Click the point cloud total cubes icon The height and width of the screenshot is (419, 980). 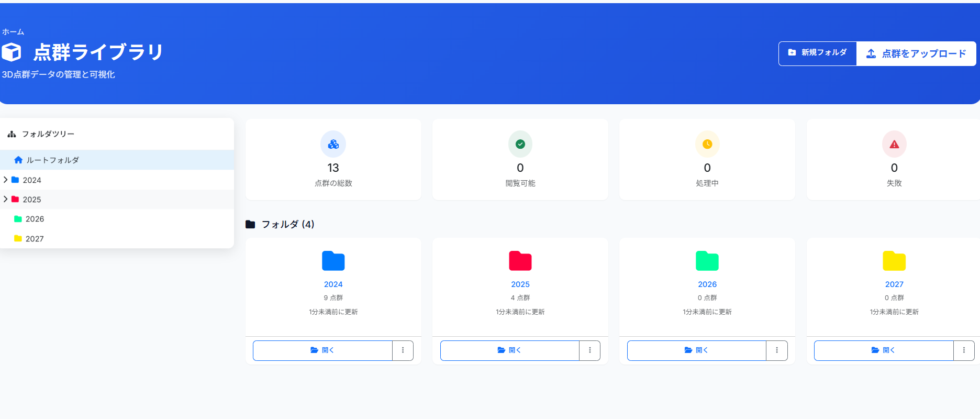[x=333, y=144]
